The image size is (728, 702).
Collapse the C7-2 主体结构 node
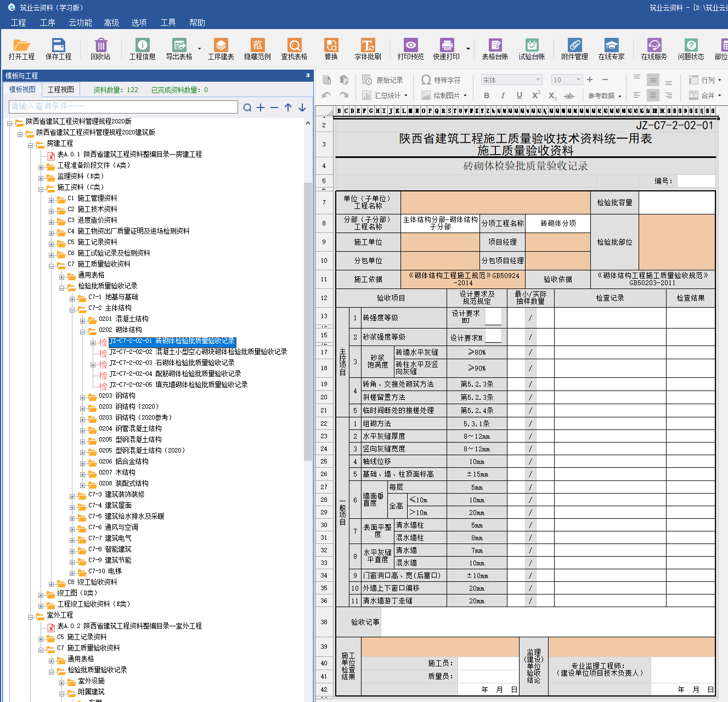pyautogui.click(x=72, y=310)
